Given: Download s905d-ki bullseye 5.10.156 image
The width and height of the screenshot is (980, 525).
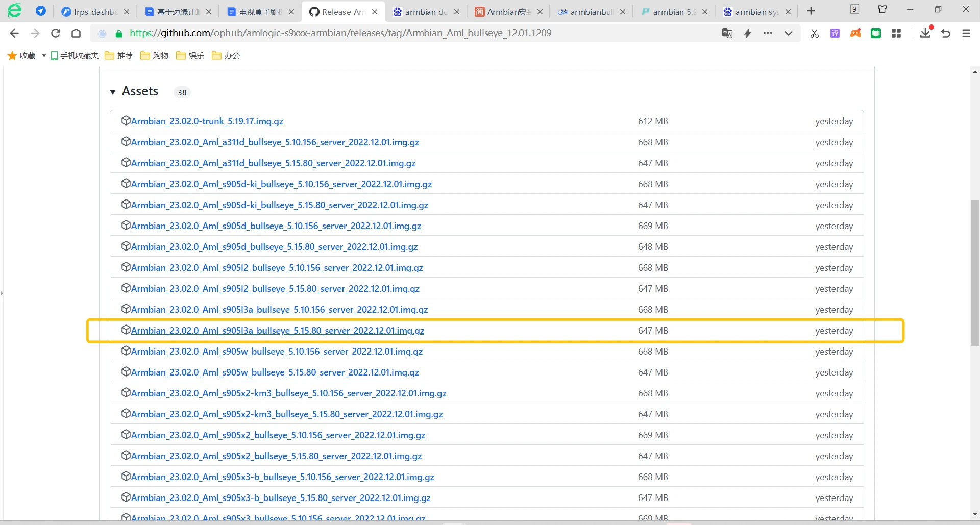Looking at the screenshot, I should 281,184.
